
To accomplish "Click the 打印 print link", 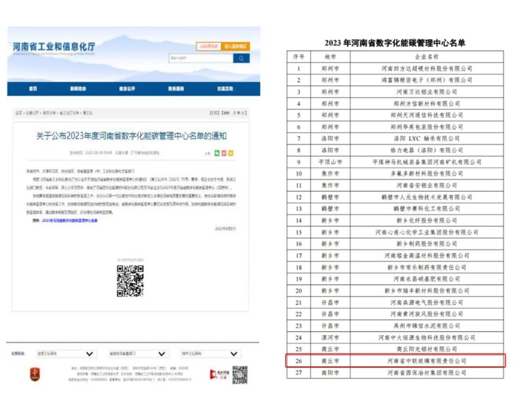I will [214, 113].
